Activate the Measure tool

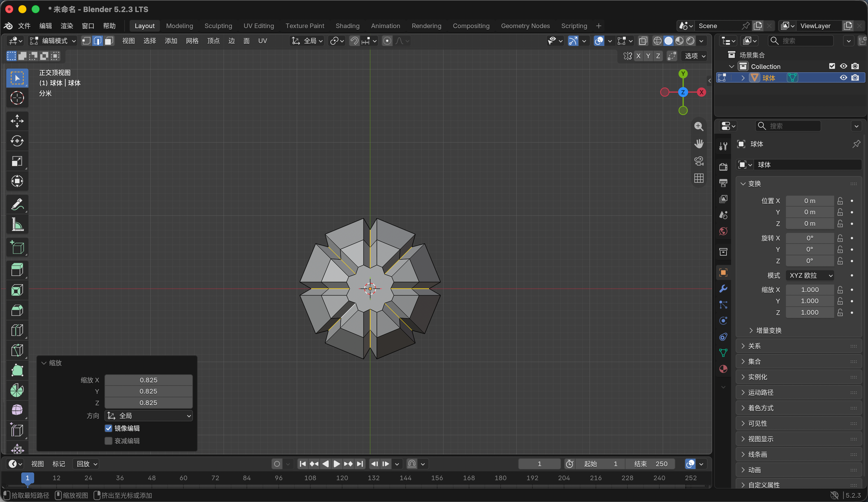pyautogui.click(x=17, y=225)
